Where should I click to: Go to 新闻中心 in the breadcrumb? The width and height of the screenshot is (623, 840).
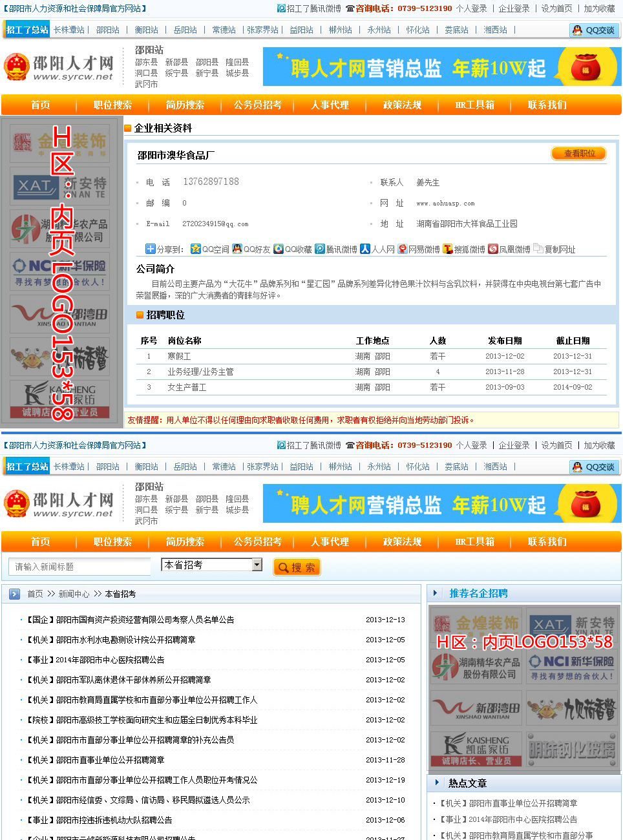pos(74,594)
